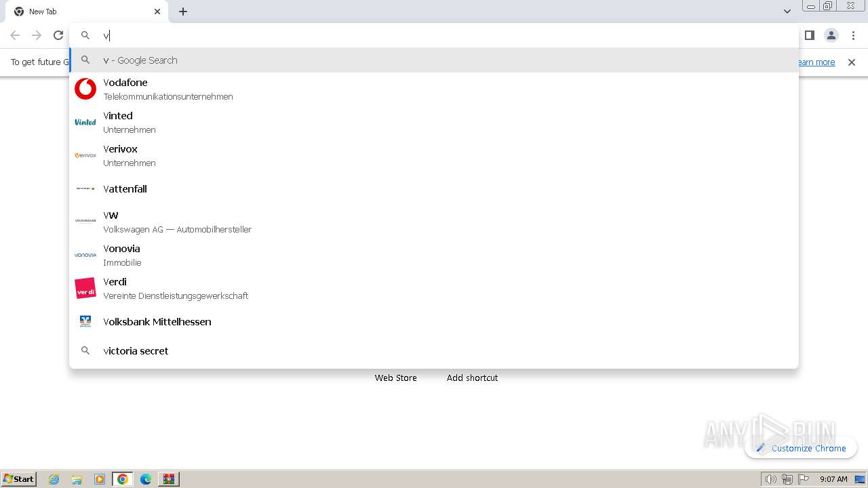868x488 pixels.
Task: Open a new tab with plus button
Action: [183, 12]
